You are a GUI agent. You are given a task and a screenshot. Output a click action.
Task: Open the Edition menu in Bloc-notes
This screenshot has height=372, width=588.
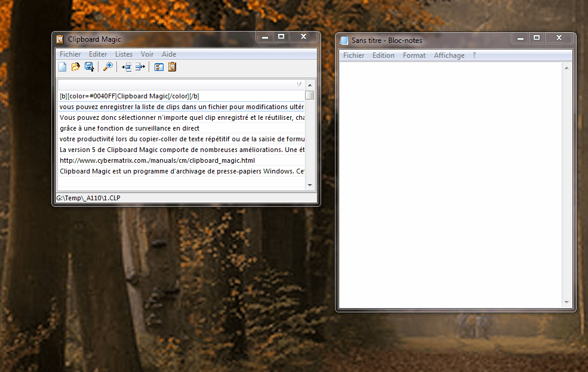(383, 55)
